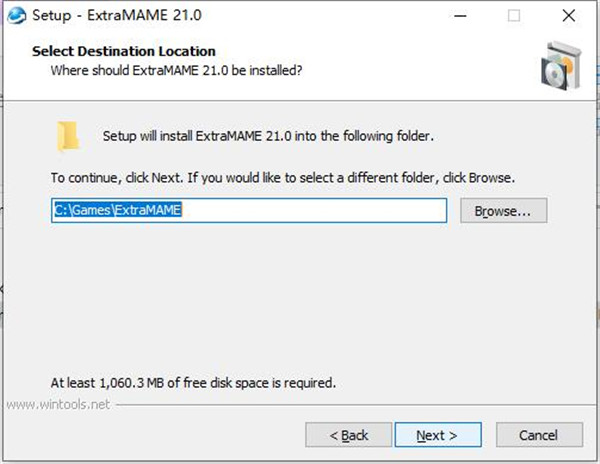Screen dimensions: 600x464
Task: Close the ExtraMAME Setup window
Action: [x=568, y=16]
